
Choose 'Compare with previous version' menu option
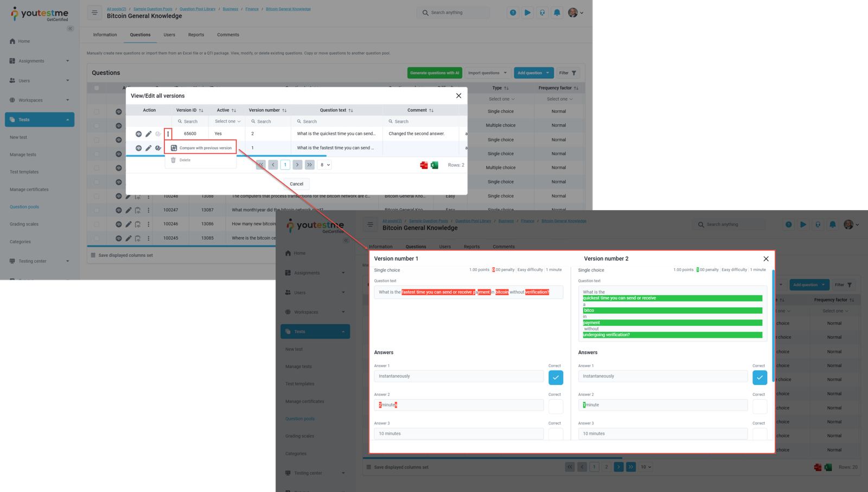(x=205, y=148)
